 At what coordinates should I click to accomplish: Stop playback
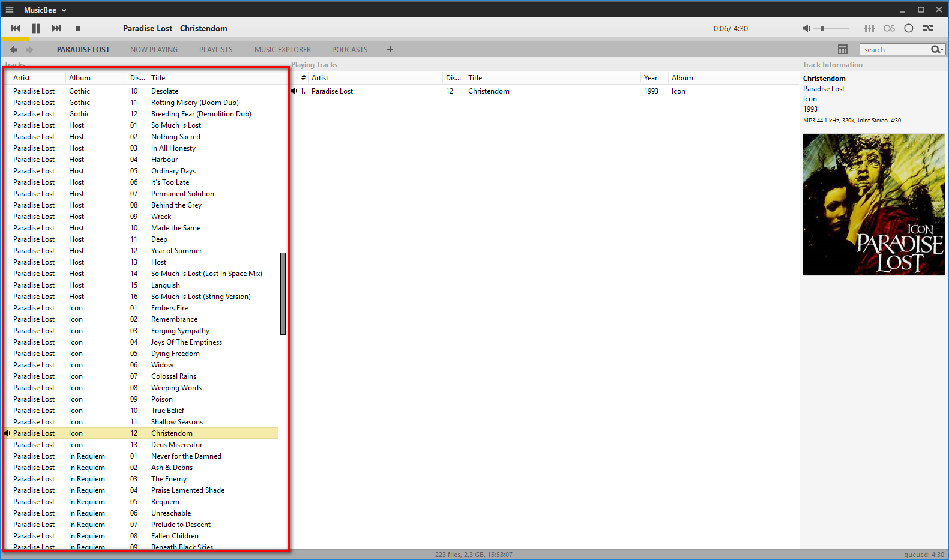[78, 28]
